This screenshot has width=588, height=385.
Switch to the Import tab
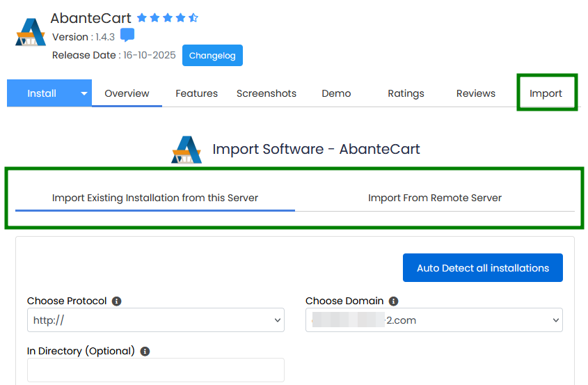point(546,93)
